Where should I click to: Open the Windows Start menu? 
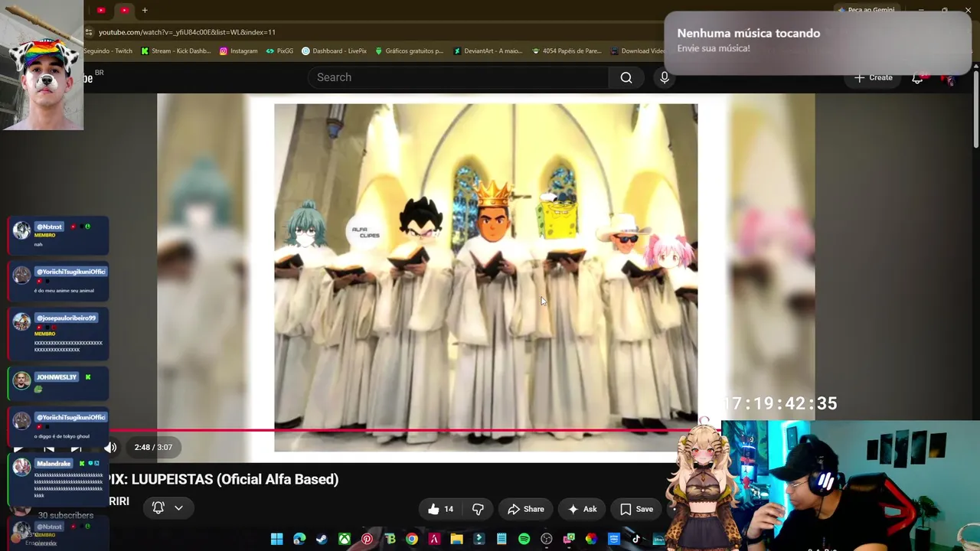coord(276,539)
